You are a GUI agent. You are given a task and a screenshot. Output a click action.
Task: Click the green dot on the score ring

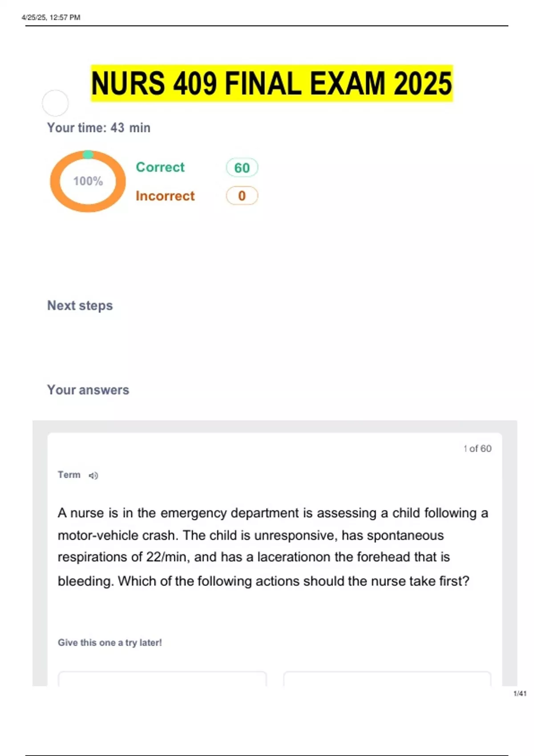pos(88,154)
